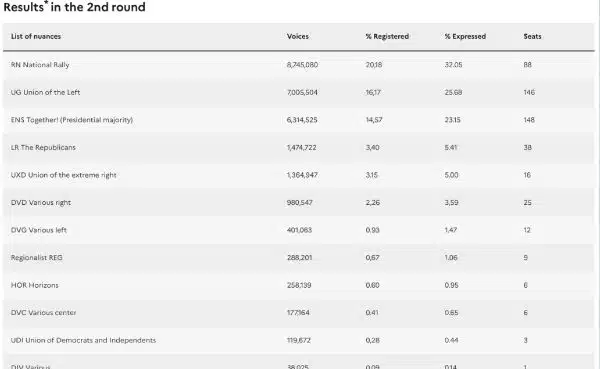The image size is (600, 369).
Task: Click the 1,474,722 voices value
Action: tap(302, 147)
